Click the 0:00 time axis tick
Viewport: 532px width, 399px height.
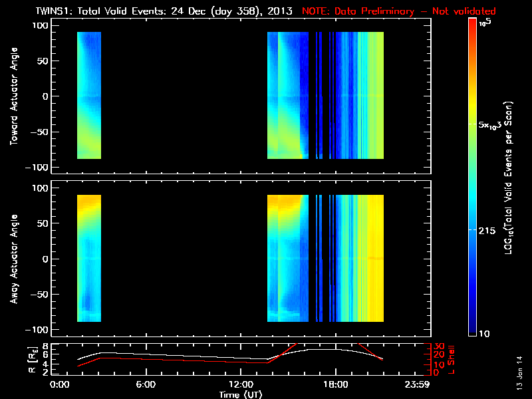point(60,384)
